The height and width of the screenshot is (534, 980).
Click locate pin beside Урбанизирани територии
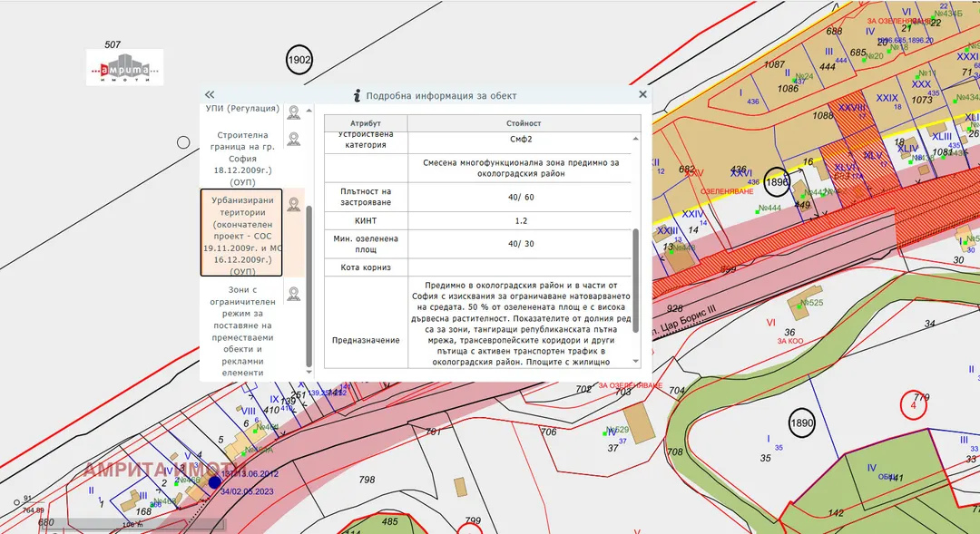coord(294,204)
